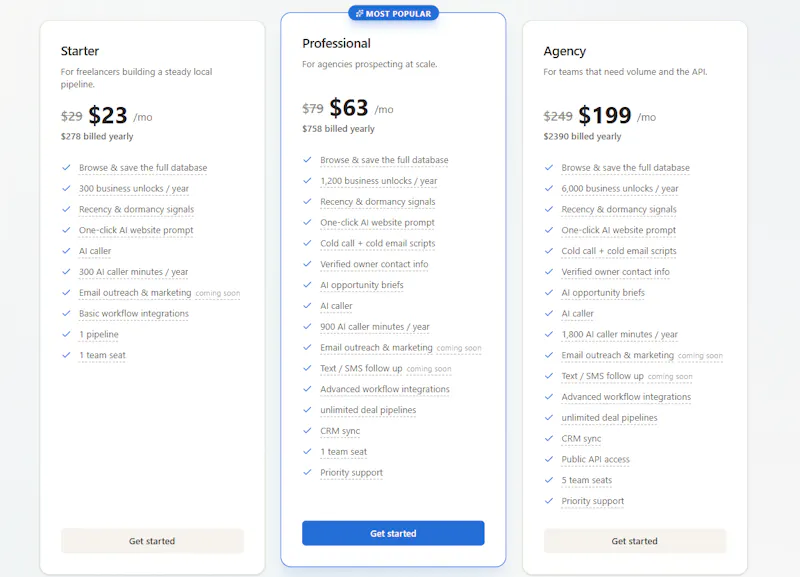This screenshot has height=577, width=800.
Task: Click checkmark beside Agency Public API access
Action: (549, 459)
